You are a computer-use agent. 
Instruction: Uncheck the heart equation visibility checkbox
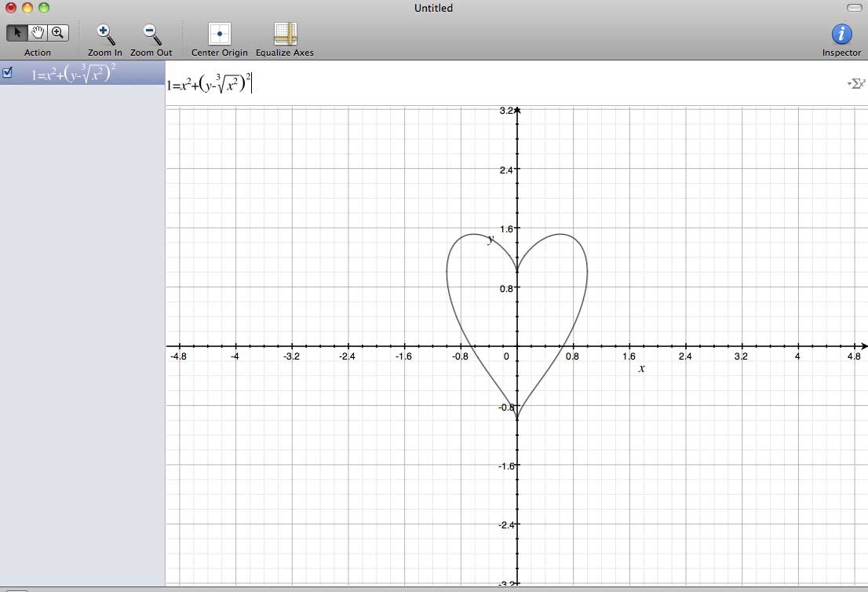(x=7, y=72)
